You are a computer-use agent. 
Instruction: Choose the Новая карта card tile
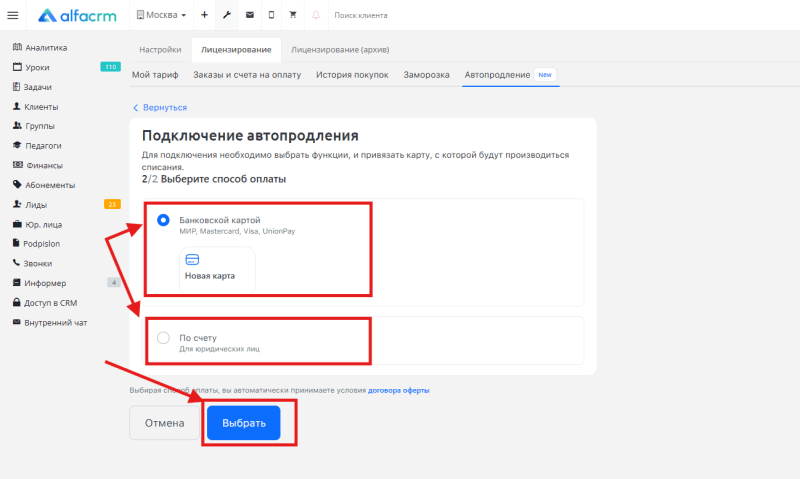pos(217,268)
